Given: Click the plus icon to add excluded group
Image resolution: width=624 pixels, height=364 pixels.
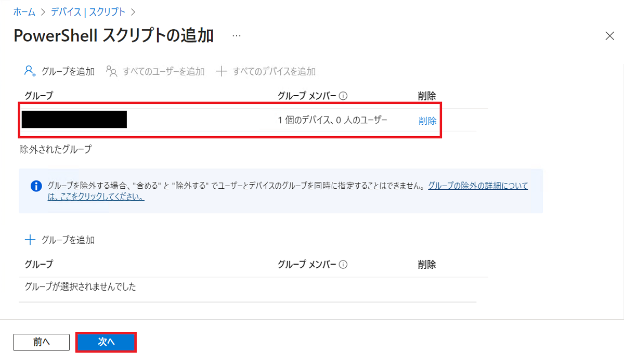Looking at the screenshot, I should pos(29,240).
